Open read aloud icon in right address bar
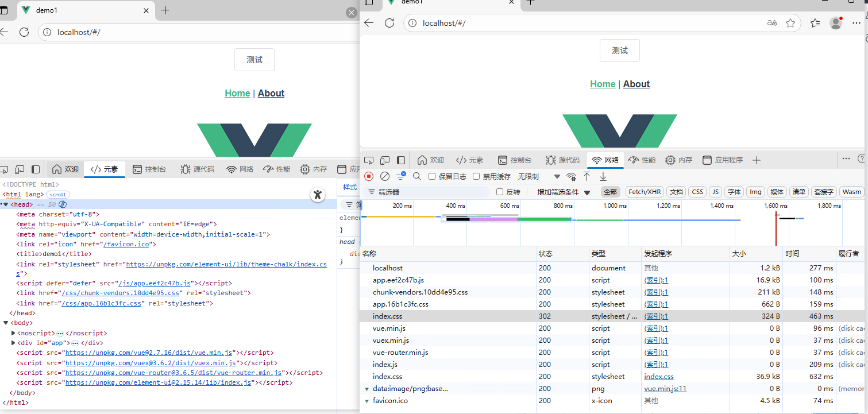Image resolution: width=868 pixels, height=414 pixels. pyautogui.click(x=772, y=23)
